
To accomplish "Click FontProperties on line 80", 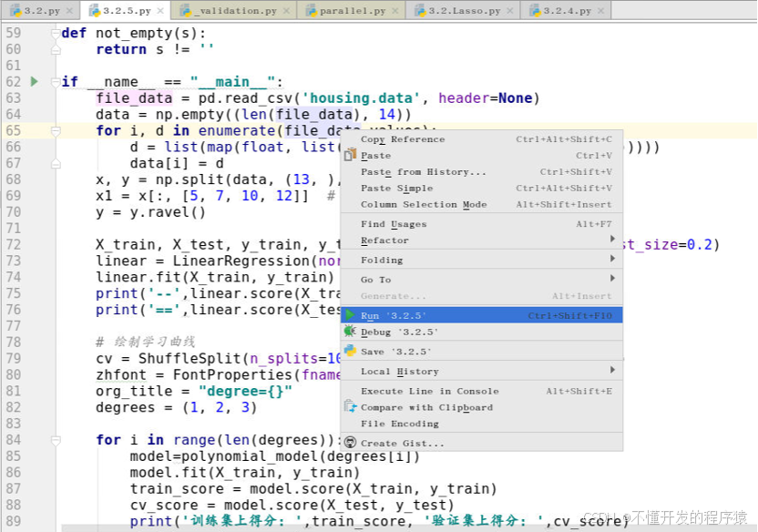I will pos(233,375).
